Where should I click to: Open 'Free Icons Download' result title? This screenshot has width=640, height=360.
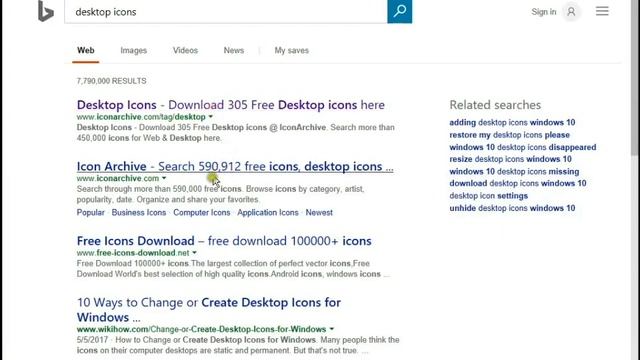coord(224,241)
